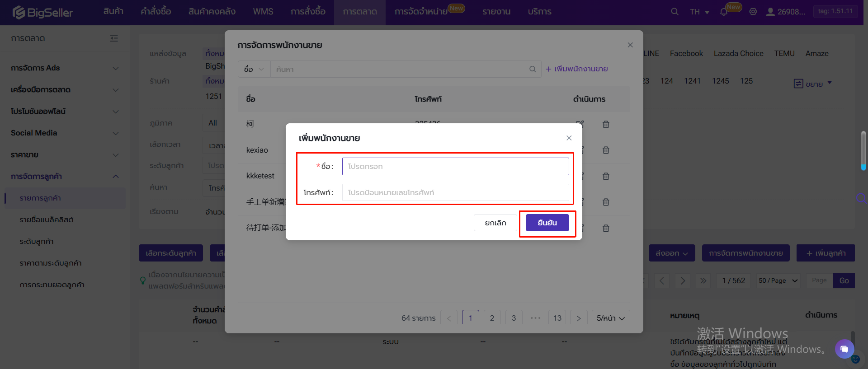Image resolution: width=868 pixels, height=369 pixels.
Task: Open the รายงาน top menu
Action: point(496,12)
